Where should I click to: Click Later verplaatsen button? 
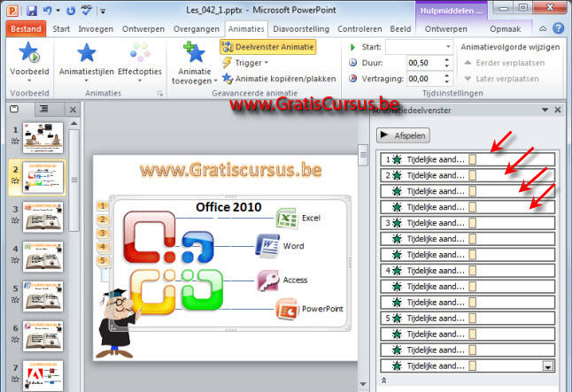[x=501, y=79]
